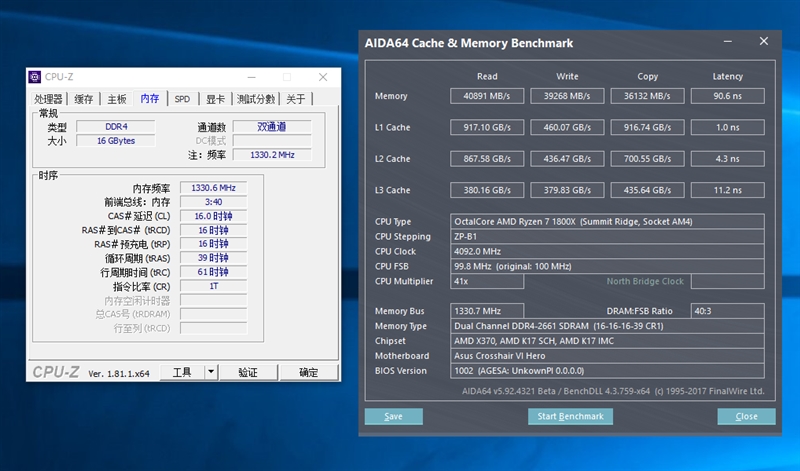Click the L1 Cache Latency 1.0 ns
This screenshot has width=800, height=471.
tap(728, 128)
